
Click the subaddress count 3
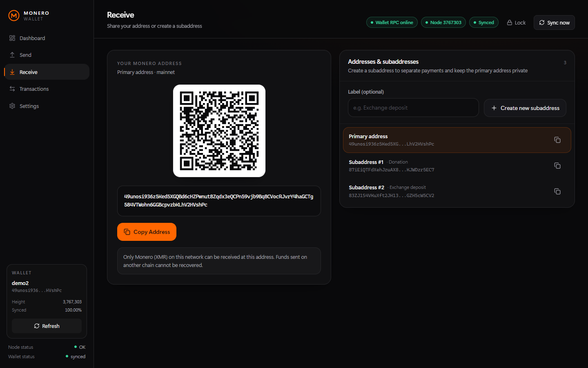tap(565, 63)
